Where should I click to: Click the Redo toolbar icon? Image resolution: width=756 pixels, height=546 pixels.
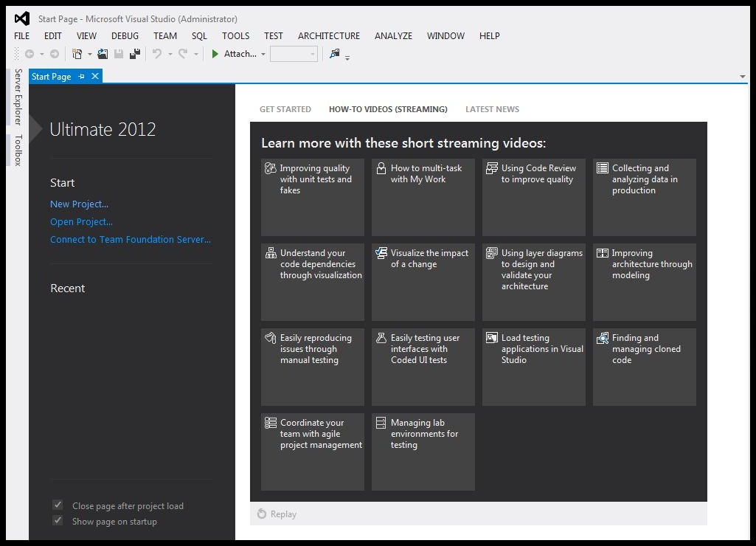[x=182, y=53]
